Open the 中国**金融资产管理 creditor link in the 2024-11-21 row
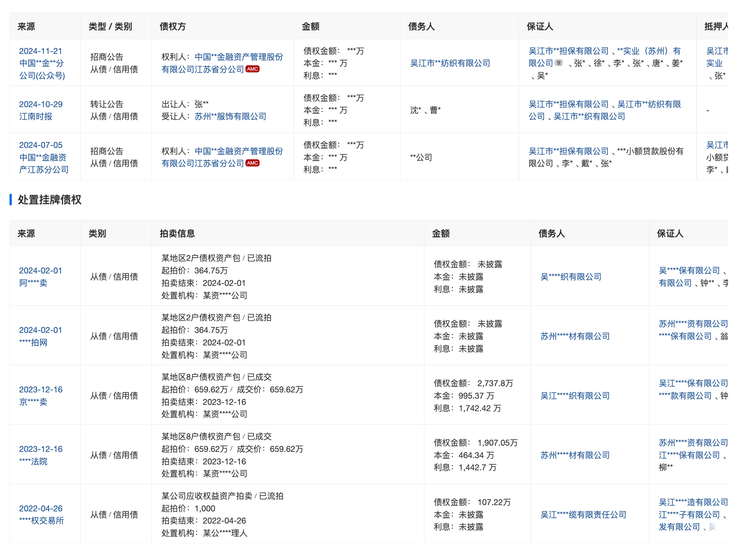Image resolution: width=738 pixels, height=560 pixels. pos(222,63)
